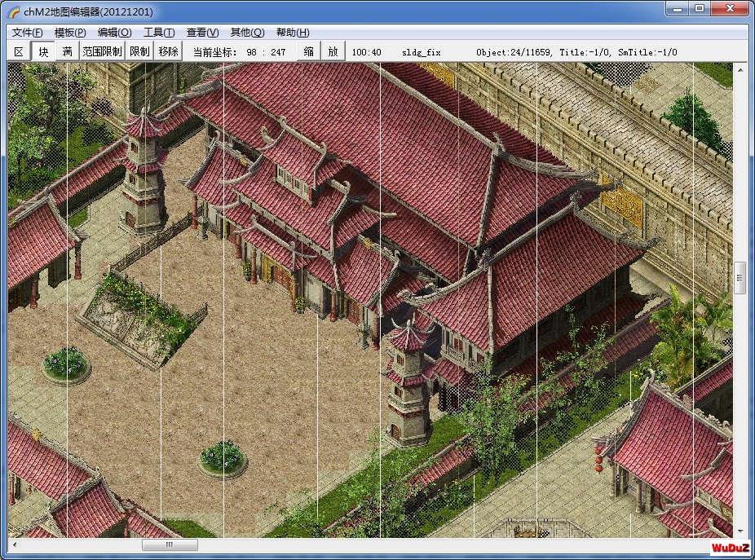Open the 工具(T) menu

pyautogui.click(x=159, y=33)
